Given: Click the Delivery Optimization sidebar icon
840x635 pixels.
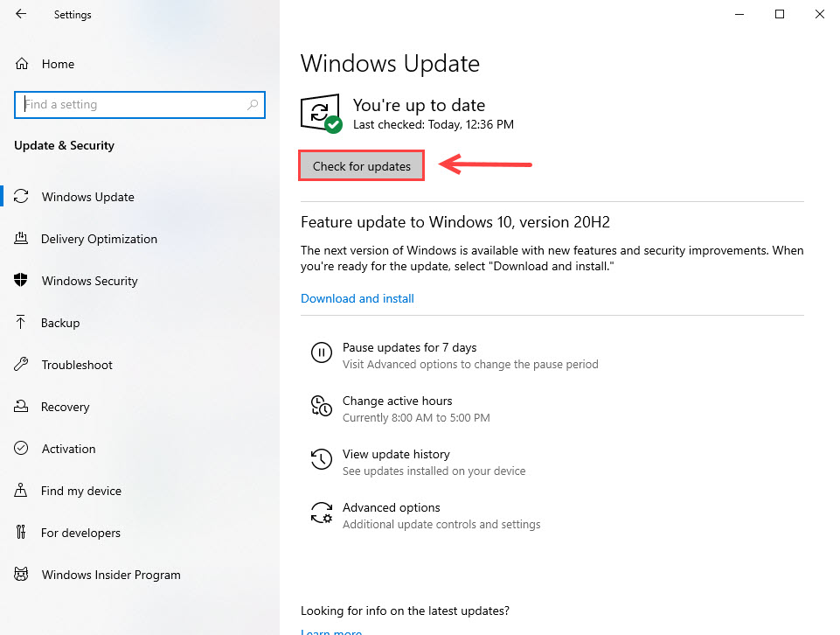Looking at the screenshot, I should 22,239.
